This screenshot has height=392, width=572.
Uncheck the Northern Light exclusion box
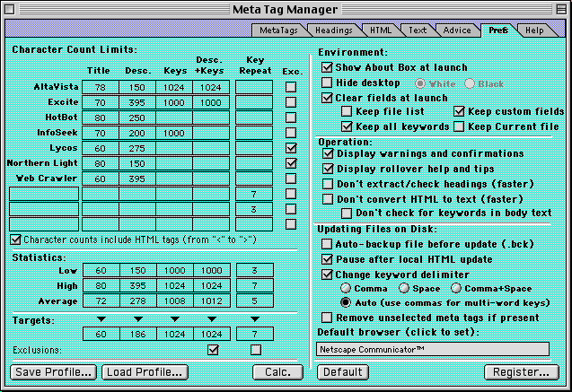pos(291,163)
